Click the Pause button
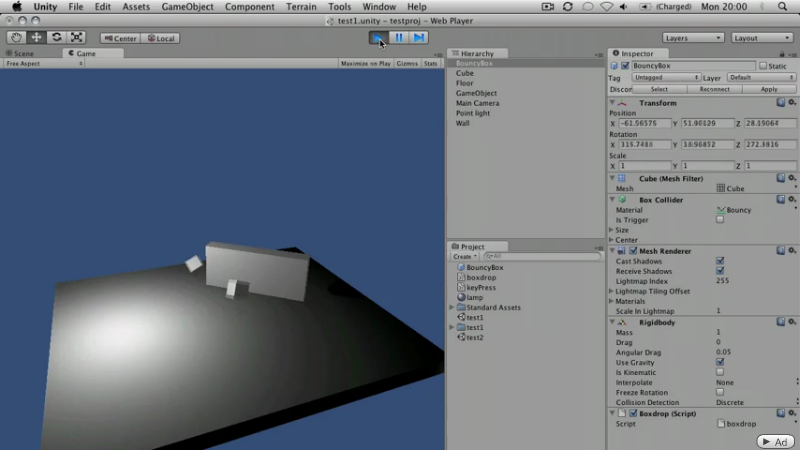 click(x=398, y=38)
